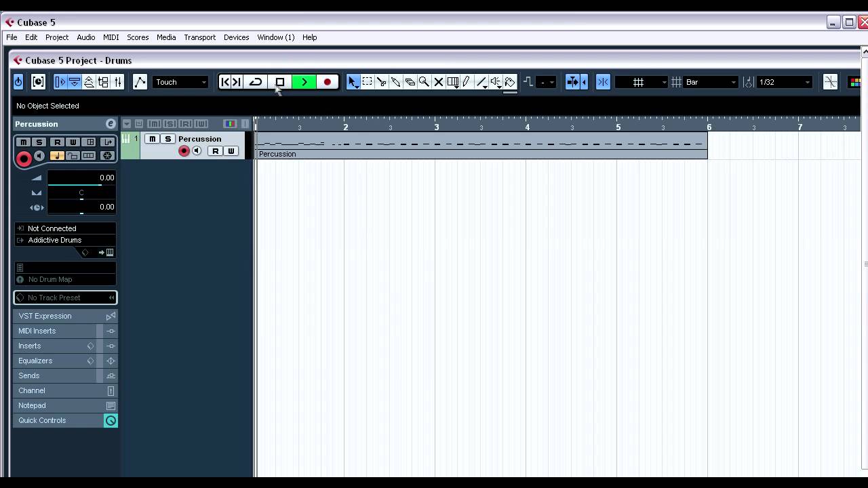This screenshot has height=488, width=868.
Task: Select the Object Selection arrow tool
Action: [x=353, y=82]
